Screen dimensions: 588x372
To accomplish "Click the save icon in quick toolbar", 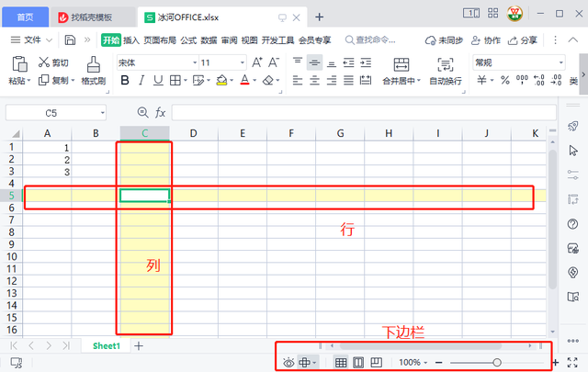I will pos(70,39).
